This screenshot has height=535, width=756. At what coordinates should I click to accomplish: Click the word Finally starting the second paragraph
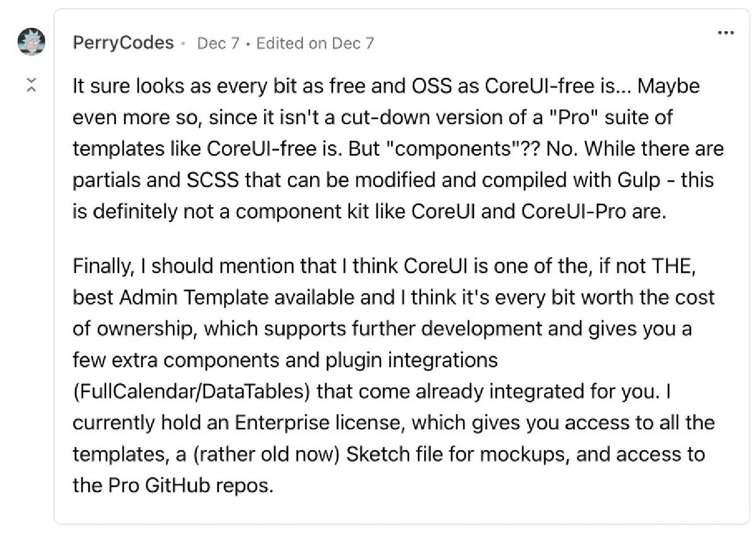tap(103, 266)
